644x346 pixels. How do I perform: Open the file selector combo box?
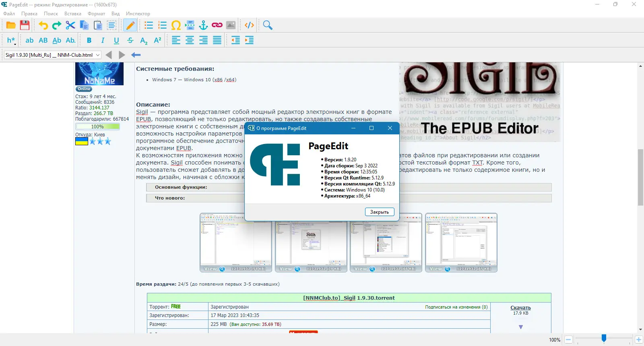point(52,55)
